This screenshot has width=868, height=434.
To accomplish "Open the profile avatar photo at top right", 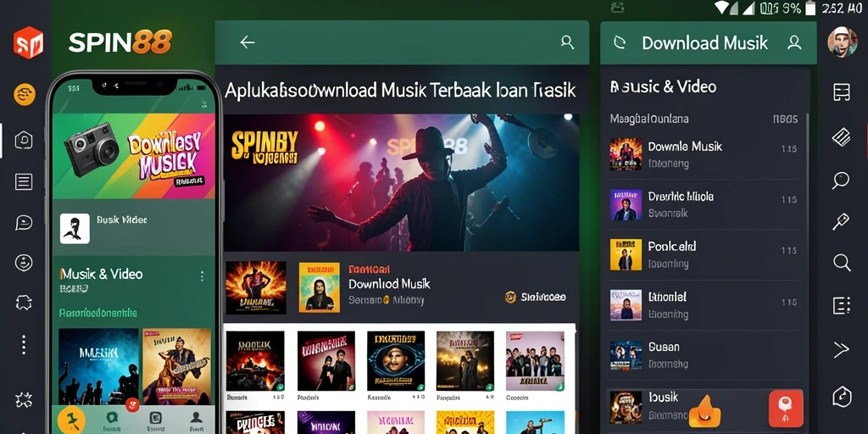I will pos(843,42).
